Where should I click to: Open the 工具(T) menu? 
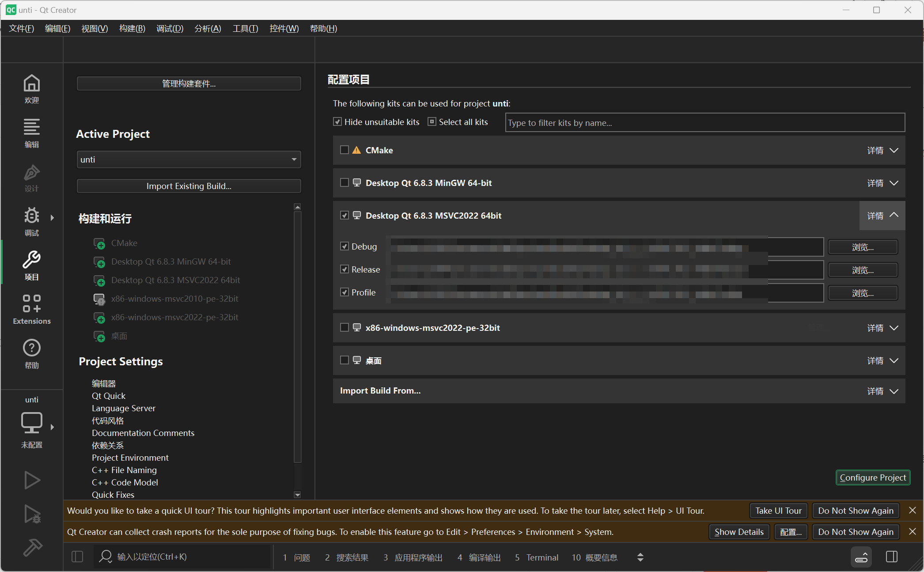point(246,29)
